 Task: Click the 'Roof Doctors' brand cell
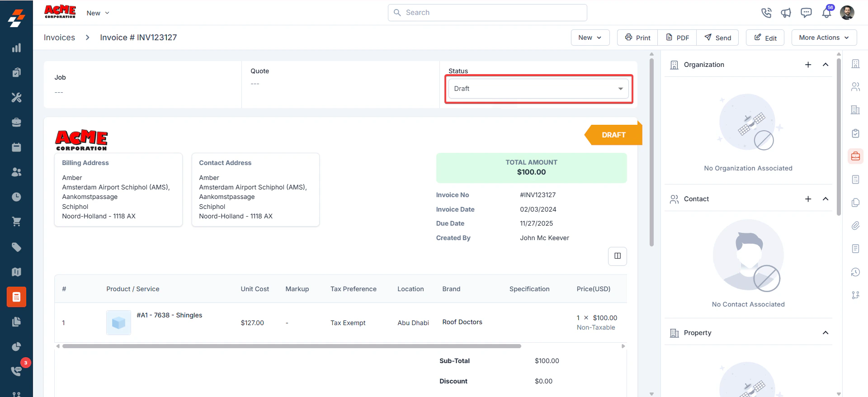pyautogui.click(x=462, y=322)
